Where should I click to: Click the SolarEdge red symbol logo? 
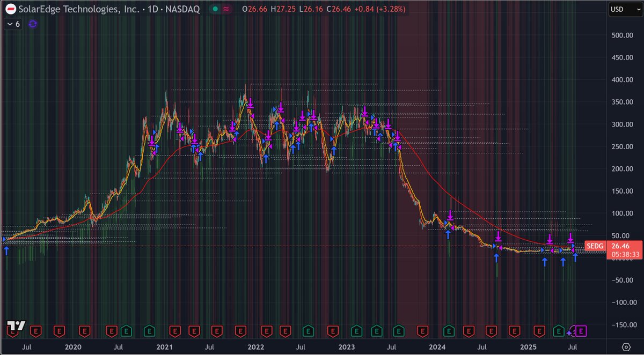[x=10, y=9]
